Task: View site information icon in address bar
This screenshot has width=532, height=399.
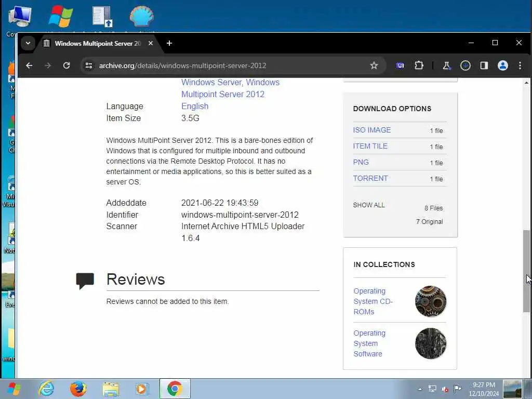Action: click(x=89, y=65)
